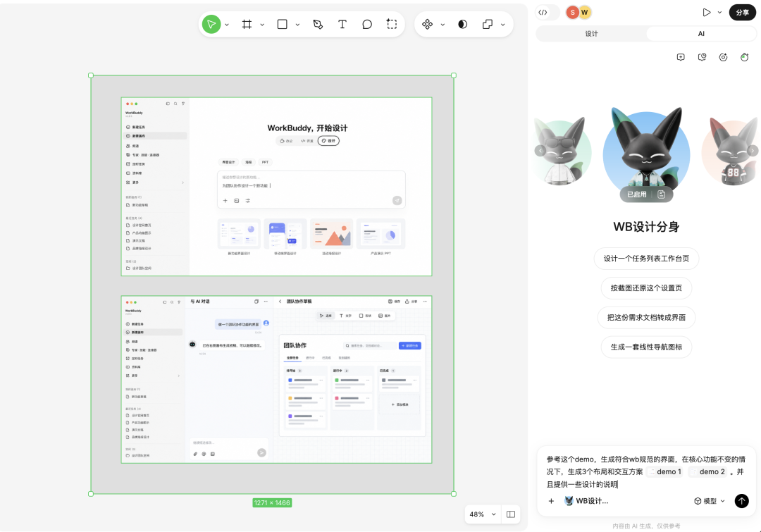Click WorkBuddy, 开始设计 title in top frame
Viewport: 761px width, 532px height.
pyautogui.click(x=307, y=128)
